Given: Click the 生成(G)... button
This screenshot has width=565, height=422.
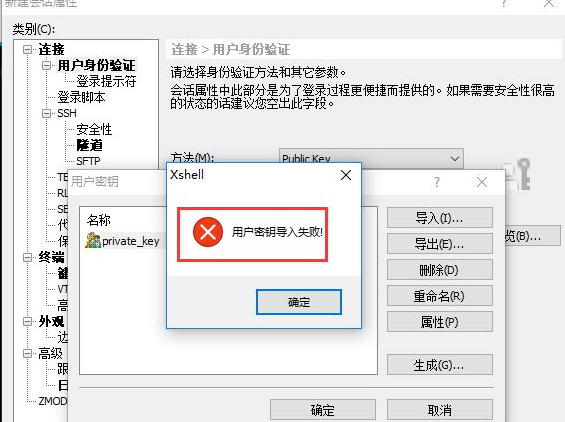Looking at the screenshot, I should 440,365.
